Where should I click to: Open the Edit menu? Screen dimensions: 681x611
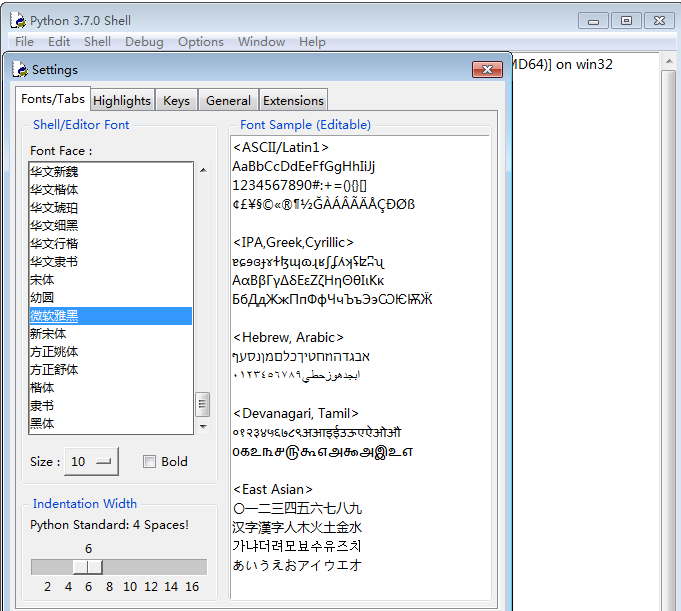click(x=59, y=42)
